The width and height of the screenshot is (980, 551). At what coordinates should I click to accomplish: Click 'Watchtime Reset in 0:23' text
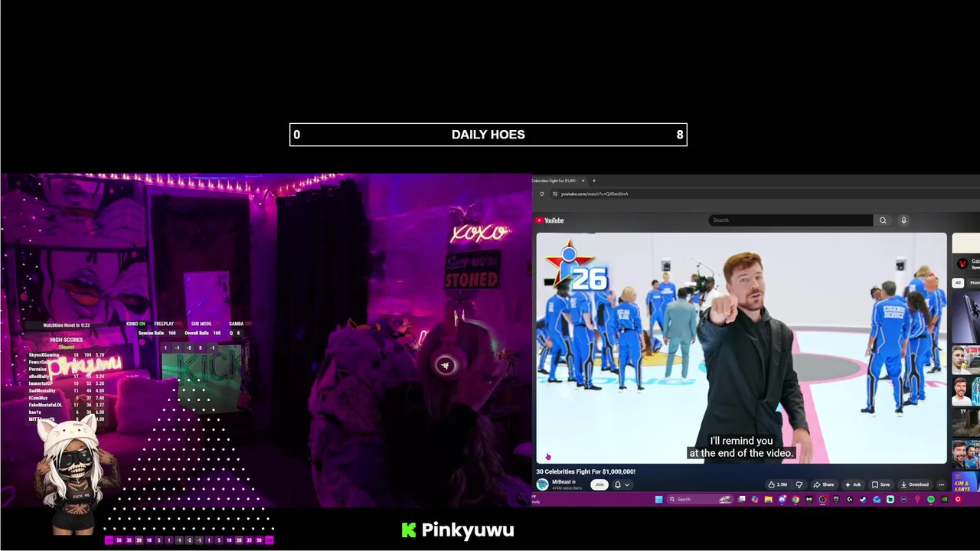[x=67, y=325]
